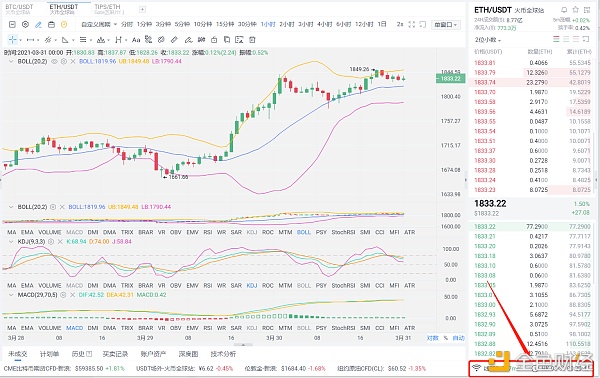The width and height of the screenshot is (600, 378).
Task: Remove the main chart BOLL overlay with X
Action: 72,61
